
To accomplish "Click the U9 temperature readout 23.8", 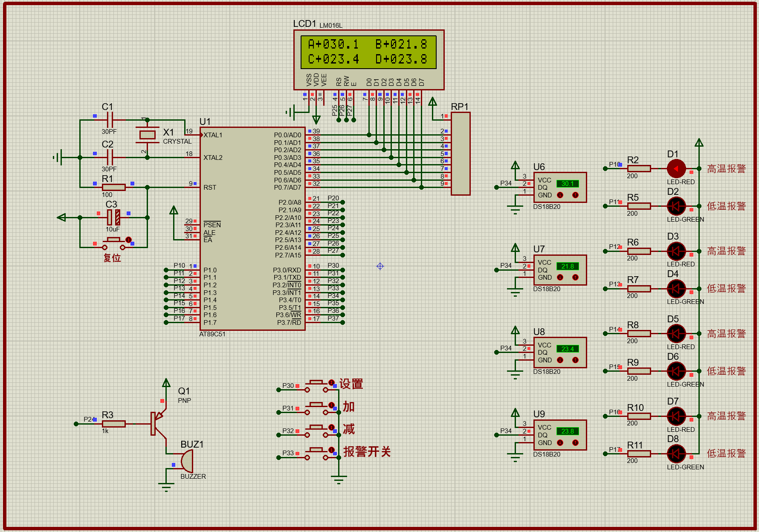I will 568,431.
